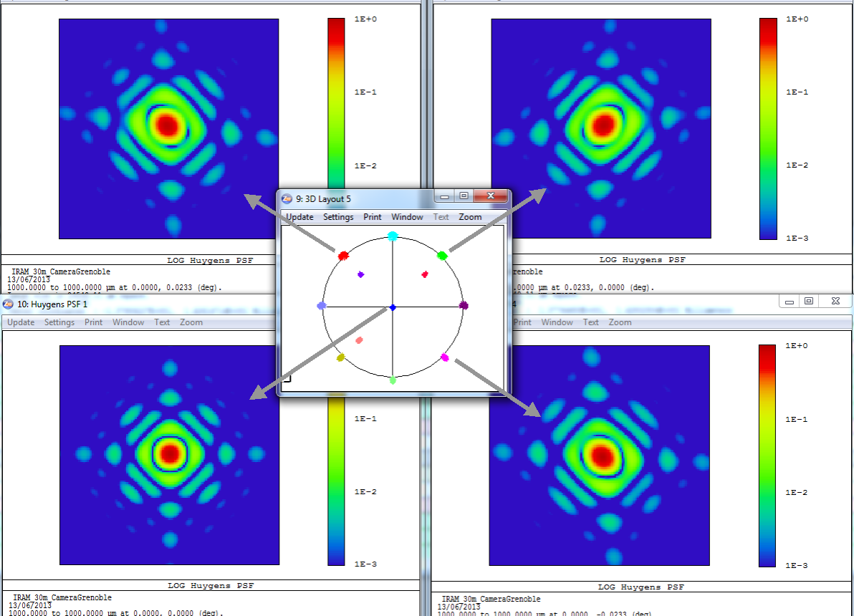
Task: Click the Zemax icon in the 3D Layout 5 title bar
Action: click(x=287, y=198)
